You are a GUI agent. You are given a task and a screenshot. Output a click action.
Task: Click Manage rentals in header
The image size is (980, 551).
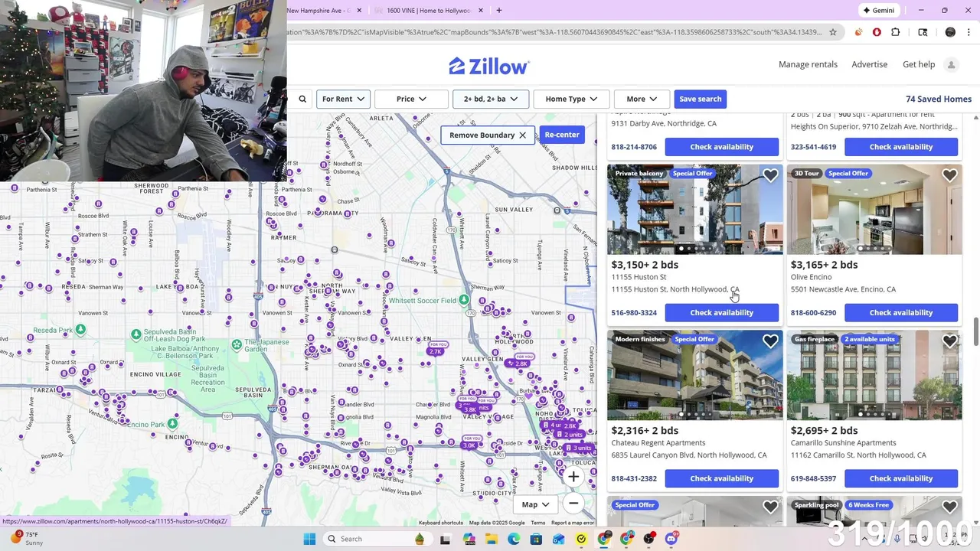pos(808,64)
